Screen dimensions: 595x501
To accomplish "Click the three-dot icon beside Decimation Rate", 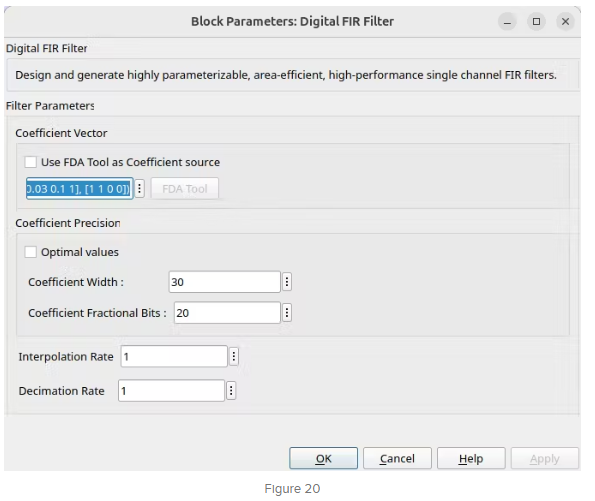I will (x=231, y=391).
